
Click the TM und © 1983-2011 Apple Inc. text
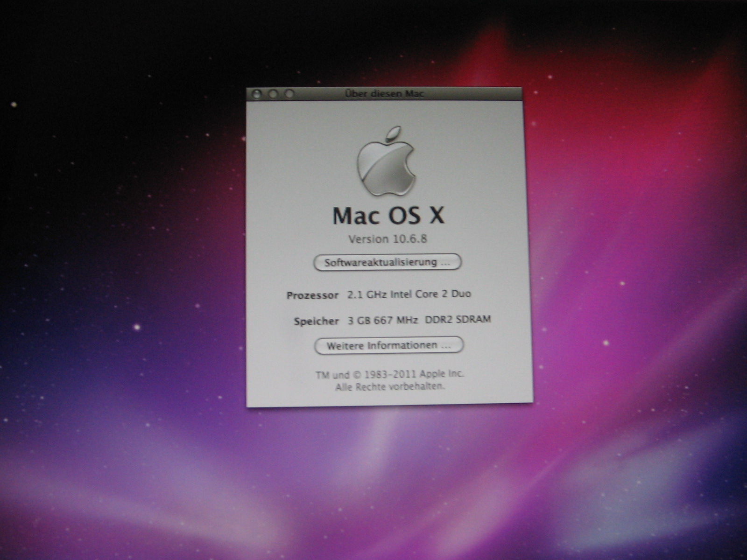point(390,374)
